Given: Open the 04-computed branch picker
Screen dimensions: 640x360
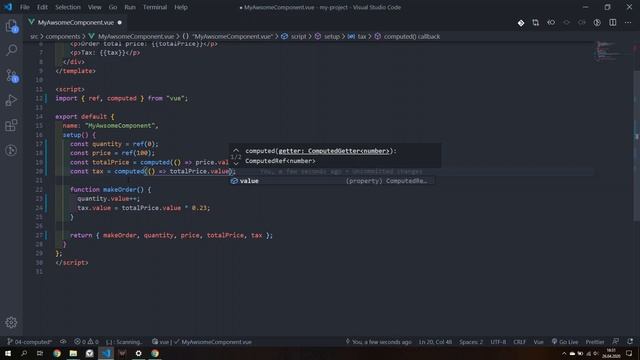Looking at the screenshot, I should (30, 342).
